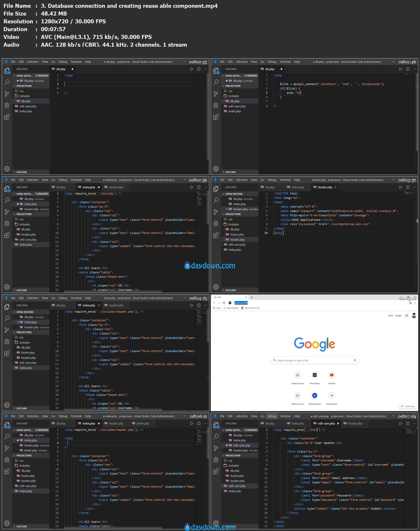
Task: Open the Terminal menu in the 00:07:04 frame
Action: pyautogui.click(x=285, y=416)
